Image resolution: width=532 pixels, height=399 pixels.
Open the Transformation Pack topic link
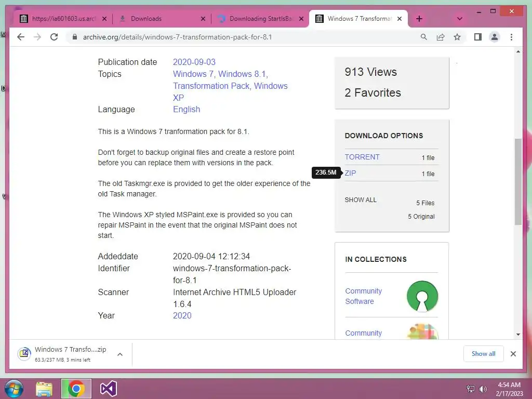211,86
